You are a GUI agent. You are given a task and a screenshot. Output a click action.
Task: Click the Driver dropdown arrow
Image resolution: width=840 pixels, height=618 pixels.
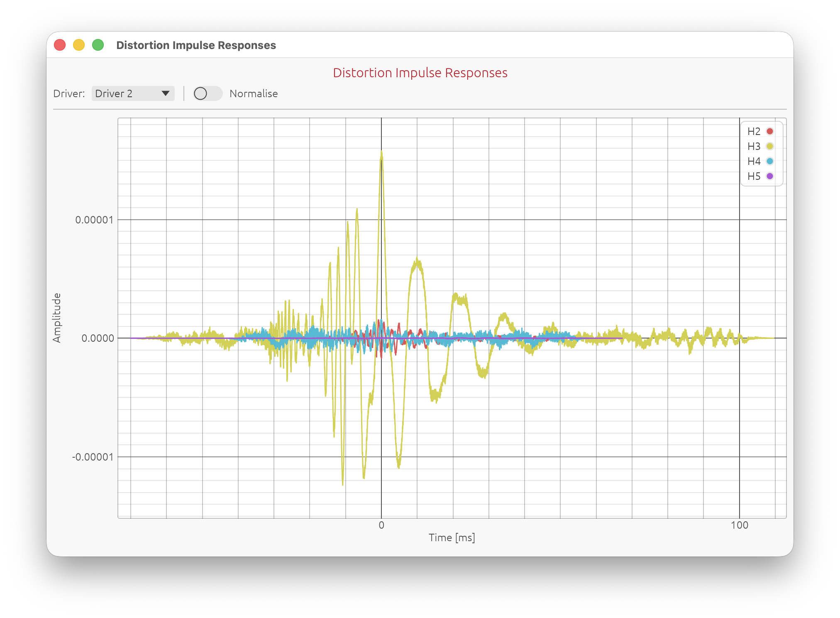166,93
